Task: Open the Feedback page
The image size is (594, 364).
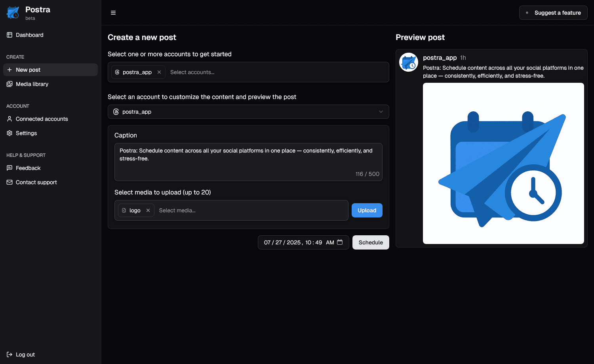Action: [50, 168]
